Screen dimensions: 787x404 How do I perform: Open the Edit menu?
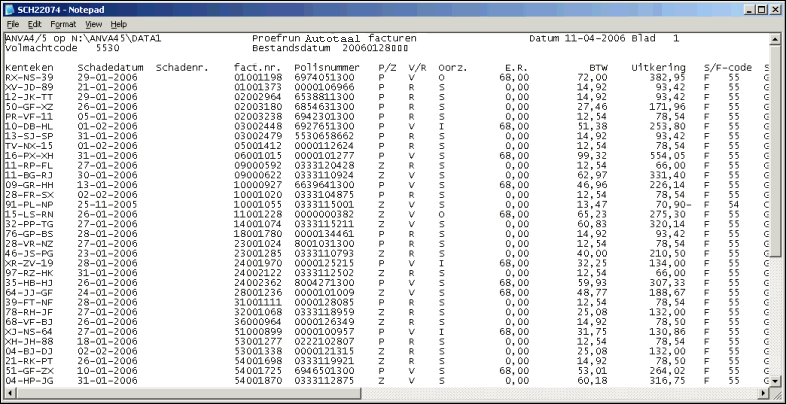point(35,23)
